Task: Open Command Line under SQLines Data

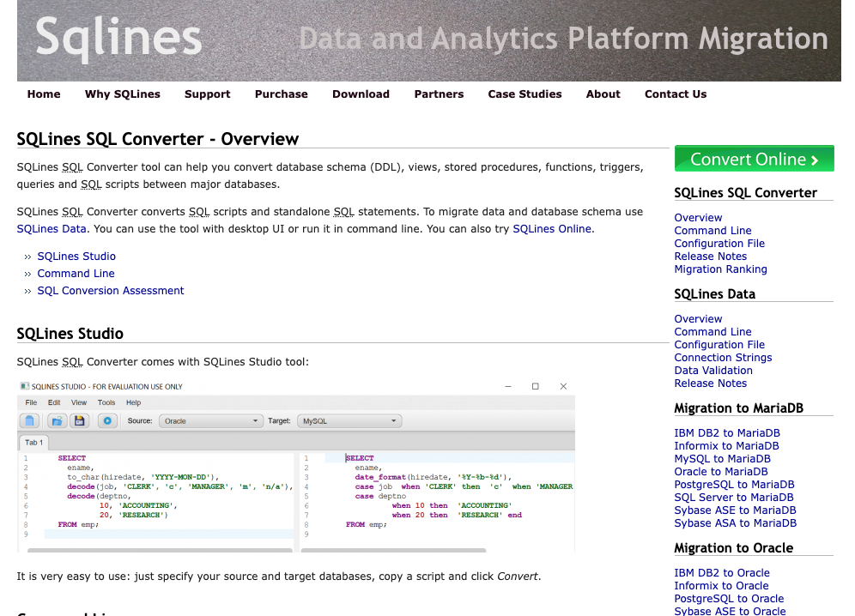Action: coord(712,331)
